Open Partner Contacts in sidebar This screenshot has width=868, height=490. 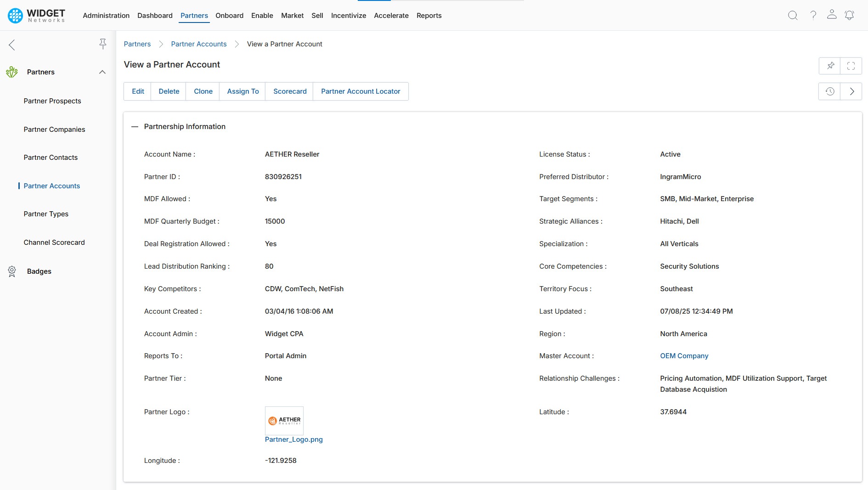point(51,158)
